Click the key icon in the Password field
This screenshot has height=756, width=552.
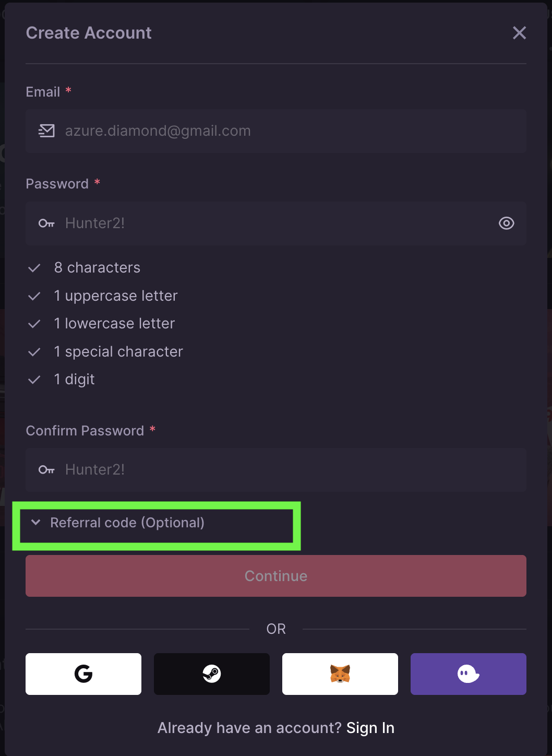click(x=46, y=223)
